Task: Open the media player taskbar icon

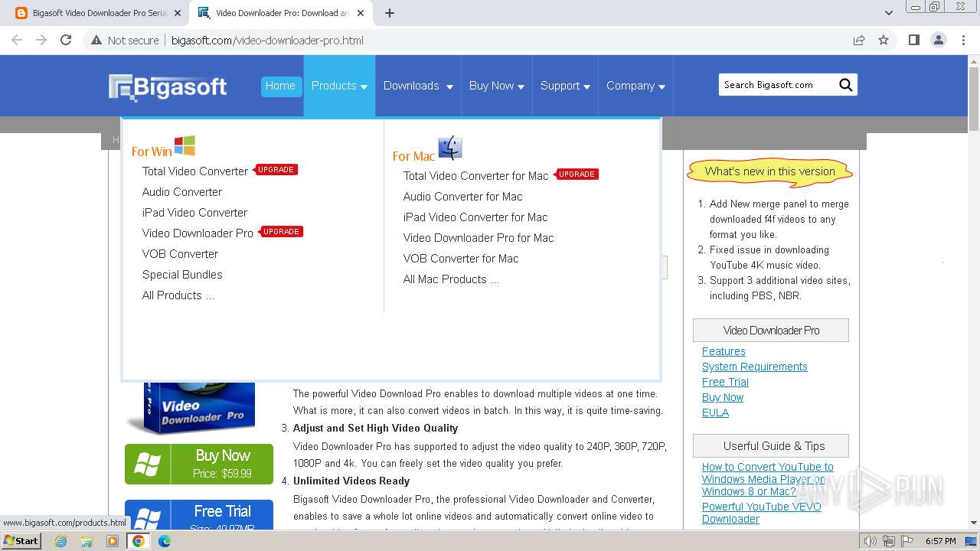Action: 113,541
